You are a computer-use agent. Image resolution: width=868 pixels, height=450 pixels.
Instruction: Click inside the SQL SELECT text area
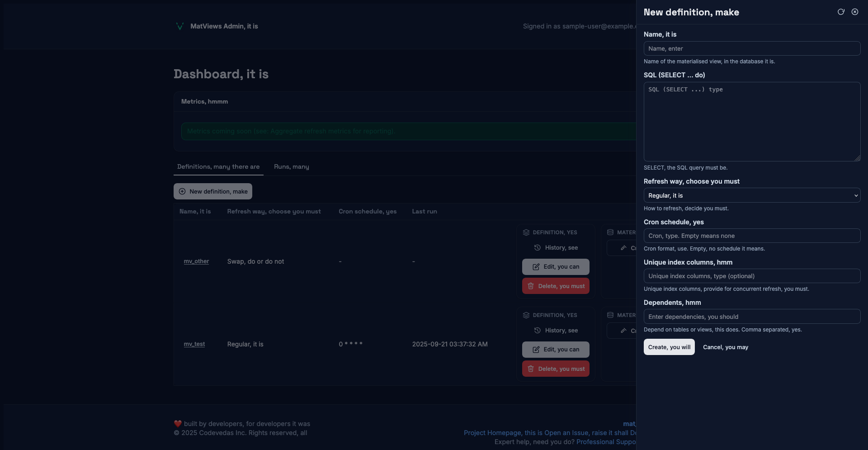pos(751,122)
